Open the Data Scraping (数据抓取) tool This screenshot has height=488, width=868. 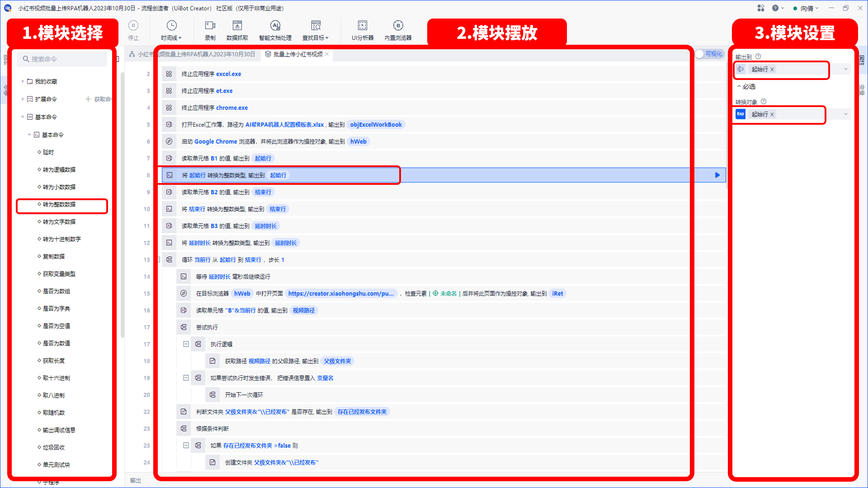click(x=237, y=30)
